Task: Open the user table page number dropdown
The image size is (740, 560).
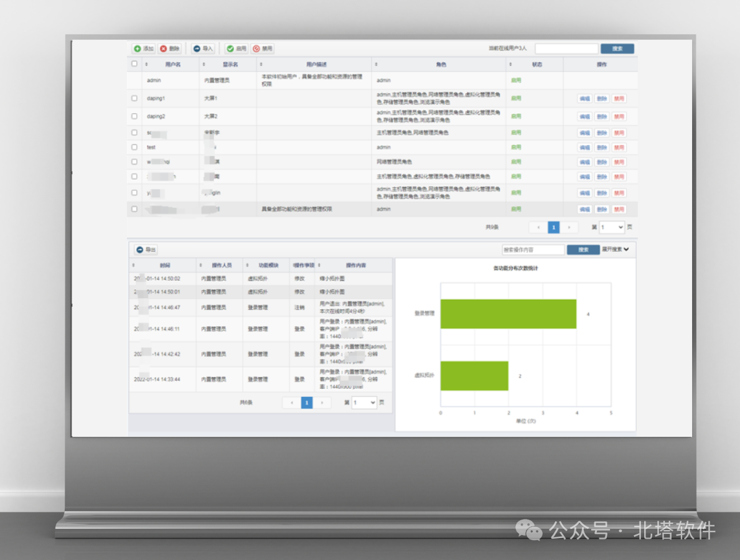Action: coord(612,228)
